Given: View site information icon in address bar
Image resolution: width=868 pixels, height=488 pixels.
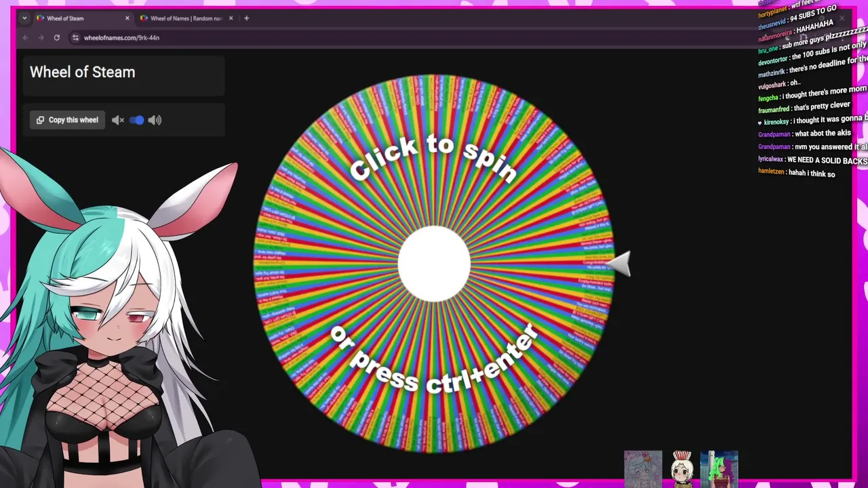Looking at the screenshot, I should pyautogui.click(x=75, y=38).
